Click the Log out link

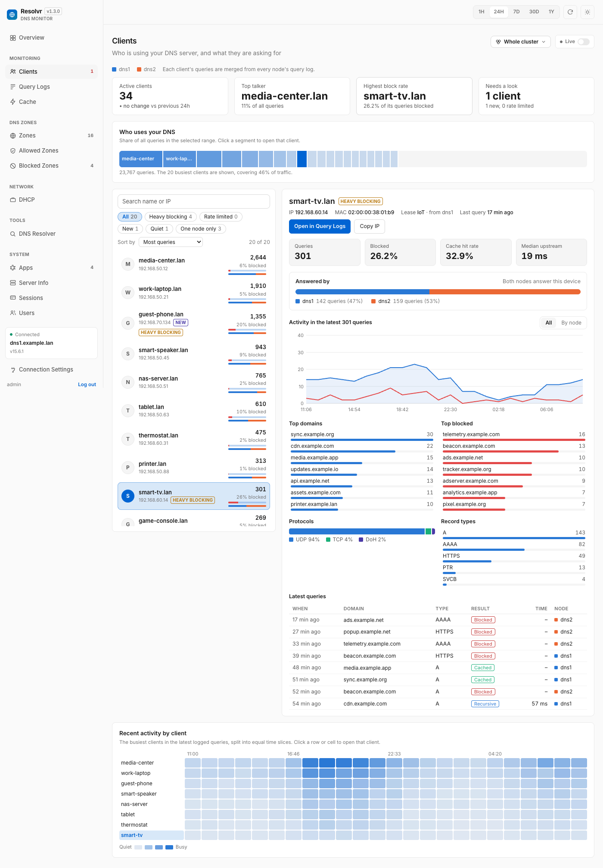[x=87, y=384]
